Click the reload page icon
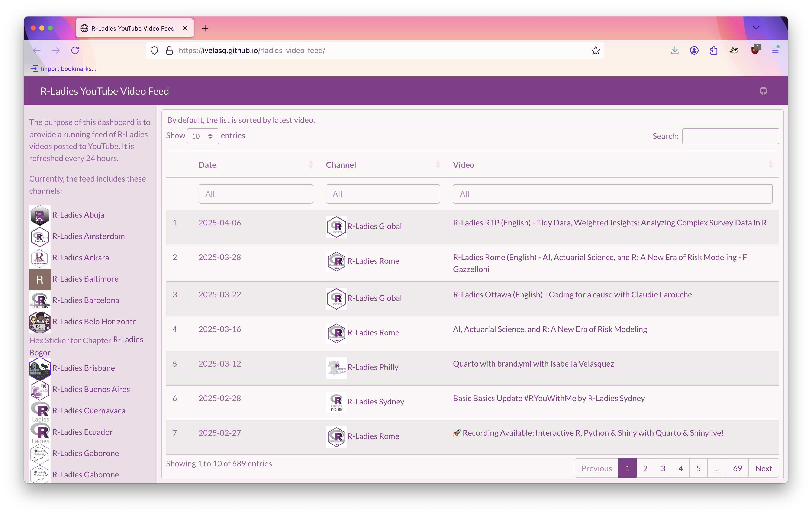812x515 pixels. 75,50
